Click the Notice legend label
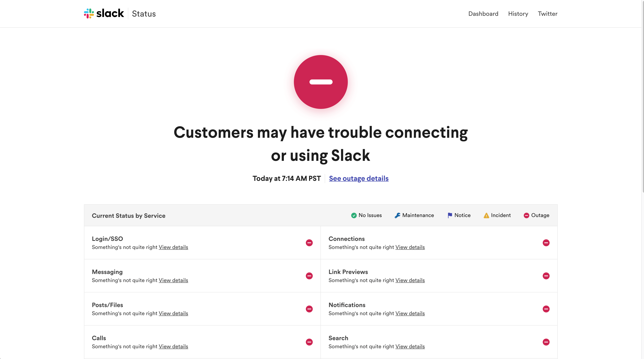644x359 pixels. [x=462, y=215]
